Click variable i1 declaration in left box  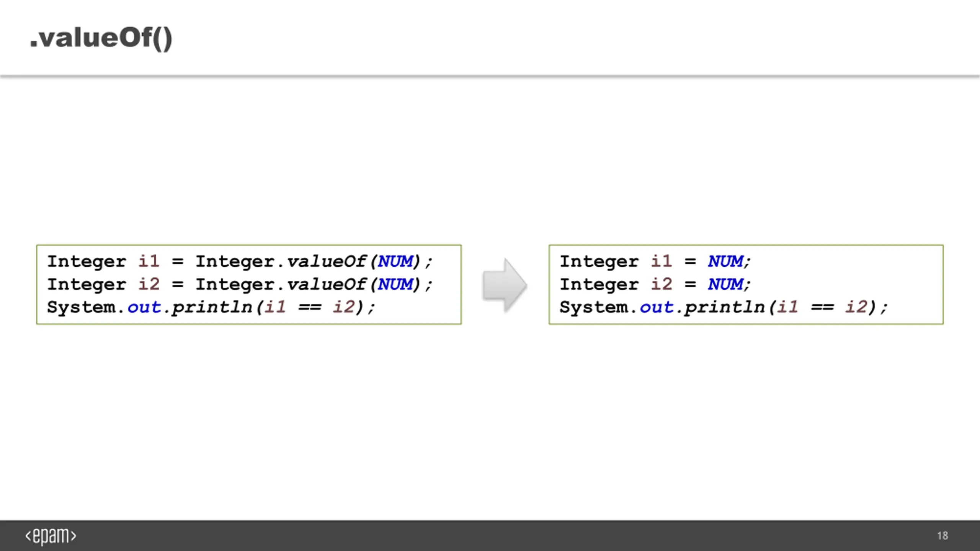[x=149, y=261]
